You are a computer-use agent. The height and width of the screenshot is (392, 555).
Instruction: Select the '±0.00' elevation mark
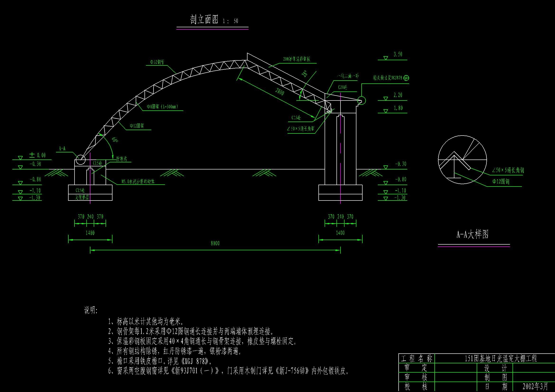tap(37, 155)
